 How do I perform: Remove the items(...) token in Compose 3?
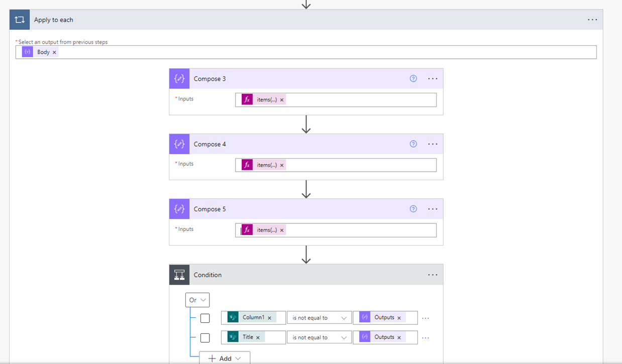(x=282, y=100)
